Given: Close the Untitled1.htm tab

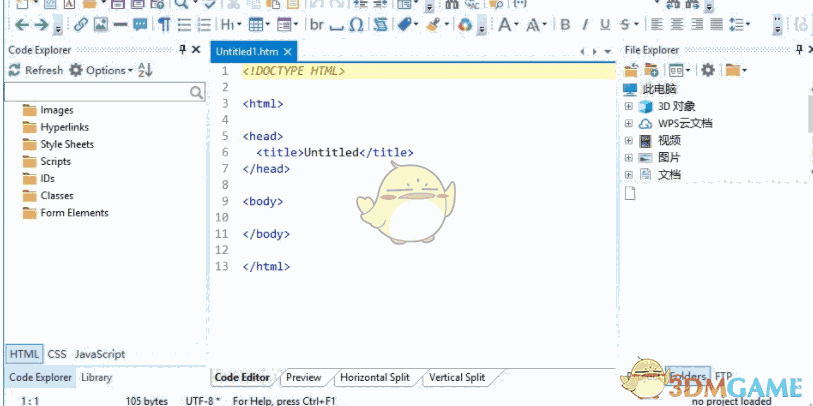Looking at the screenshot, I should (288, 52).
